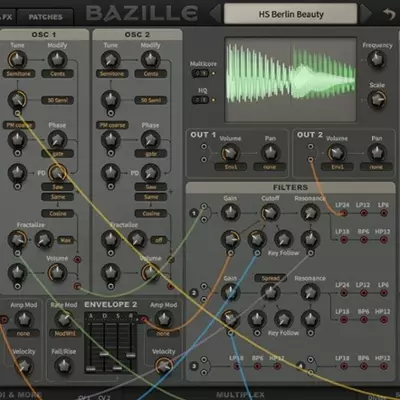
Task: Click the scope Frequency knob
Action: (377, 60)
